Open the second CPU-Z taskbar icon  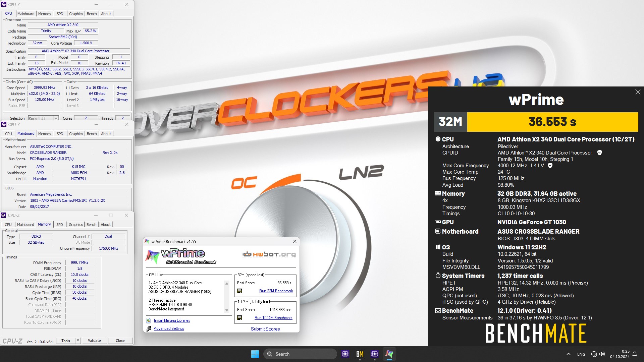375,354
